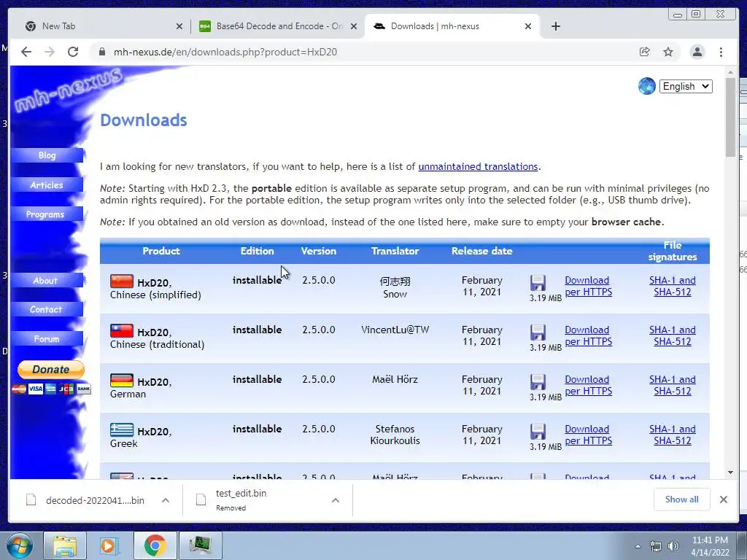Open the Contact sidebar item
The height and width of the screenshot is (560, 747).
(x=47, y=309)
